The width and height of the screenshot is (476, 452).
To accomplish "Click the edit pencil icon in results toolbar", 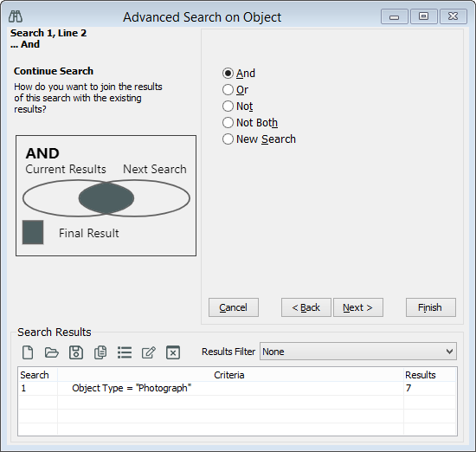I will coord(149,352).
